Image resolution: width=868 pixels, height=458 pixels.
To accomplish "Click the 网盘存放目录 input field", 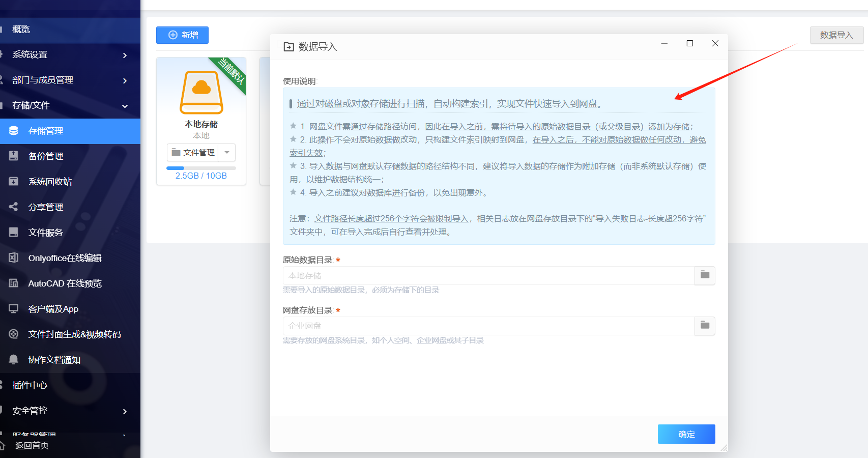I will (488, 326).
